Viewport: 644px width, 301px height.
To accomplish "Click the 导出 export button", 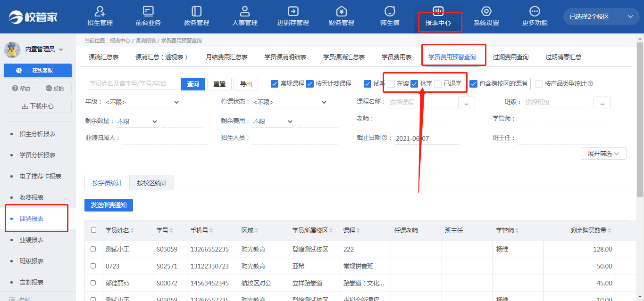I will coord(246,84).
